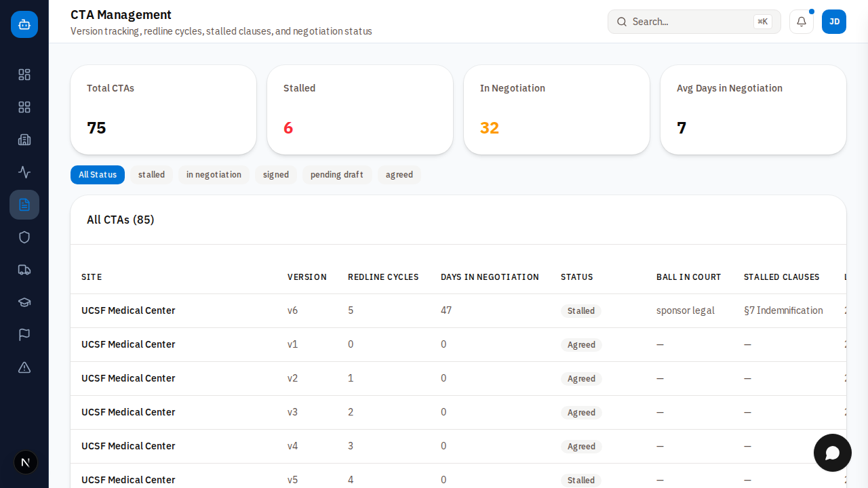Click the STATUS column header
The image size is (868, 488).
[577, 277]
